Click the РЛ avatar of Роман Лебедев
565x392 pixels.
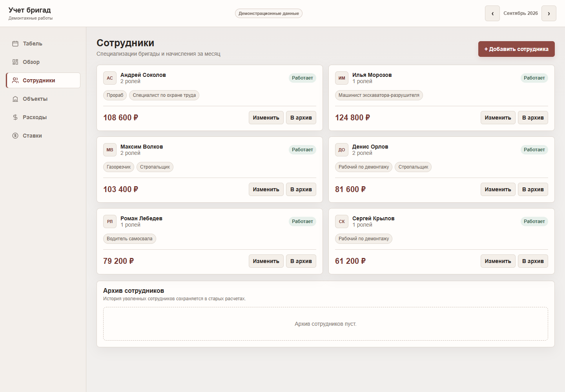tap(110, 221)
